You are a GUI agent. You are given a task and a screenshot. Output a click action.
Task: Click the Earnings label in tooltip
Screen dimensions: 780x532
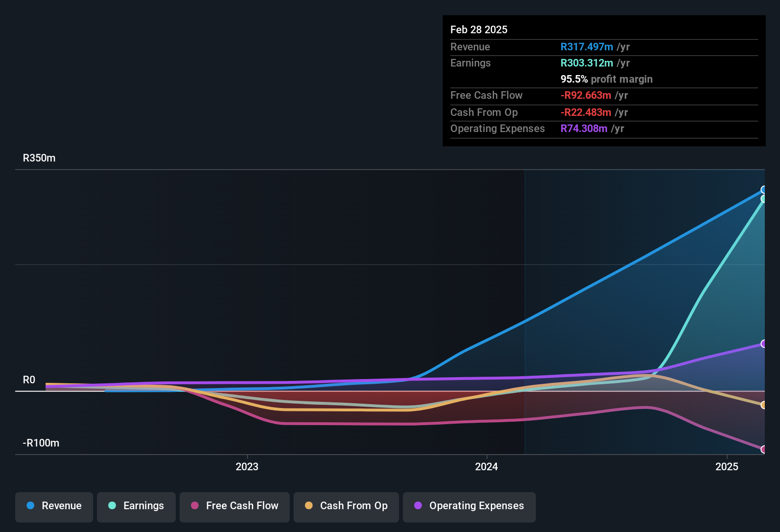point(470,63)
